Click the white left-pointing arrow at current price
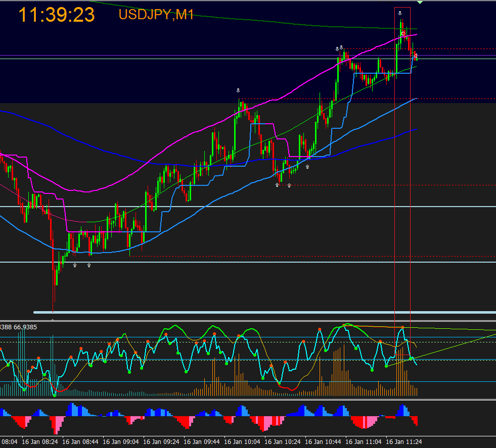496x448 pixels. [x=416, y=56]
